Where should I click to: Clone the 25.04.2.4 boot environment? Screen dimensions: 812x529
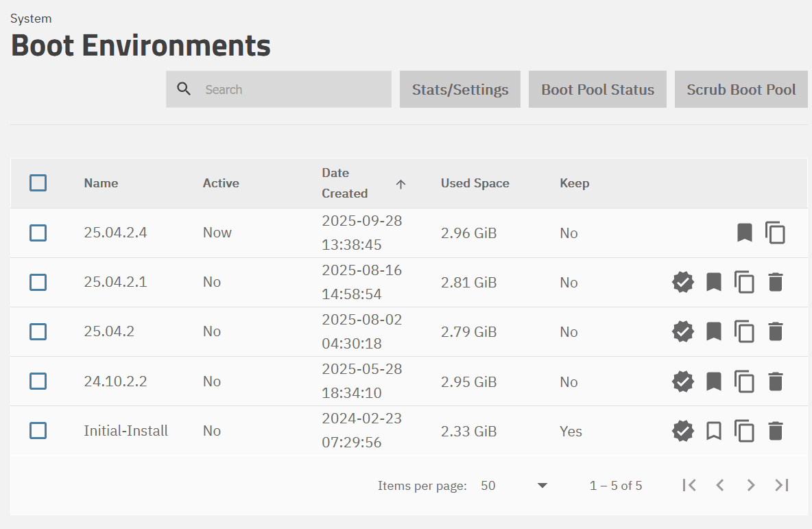tap(775, 233)
